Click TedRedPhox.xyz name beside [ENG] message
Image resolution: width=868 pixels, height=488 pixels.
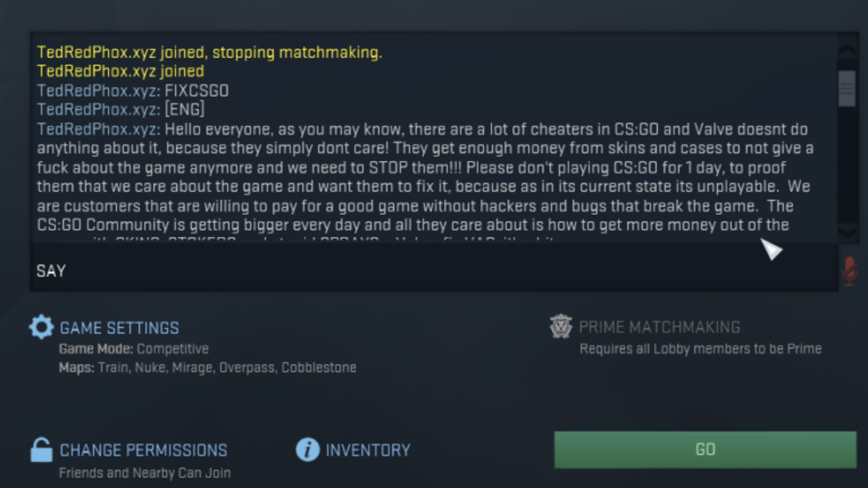pyautogui.click(x=97, y=109)
